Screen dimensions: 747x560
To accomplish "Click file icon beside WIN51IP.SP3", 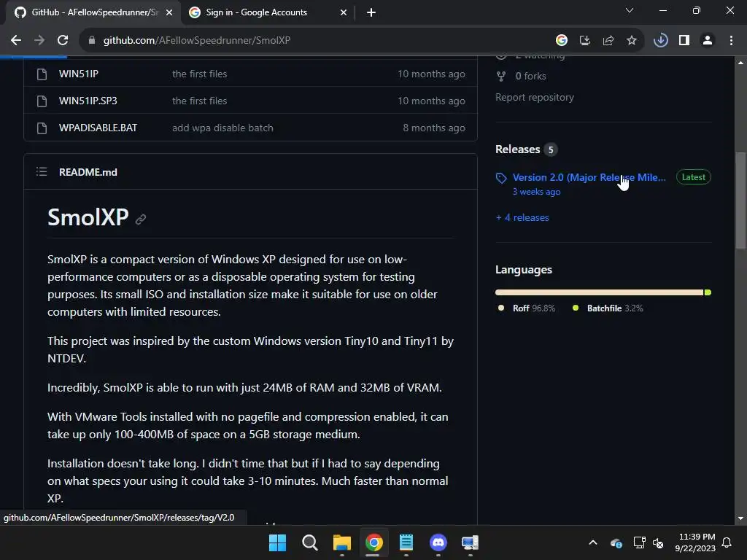I will [42, 101].
